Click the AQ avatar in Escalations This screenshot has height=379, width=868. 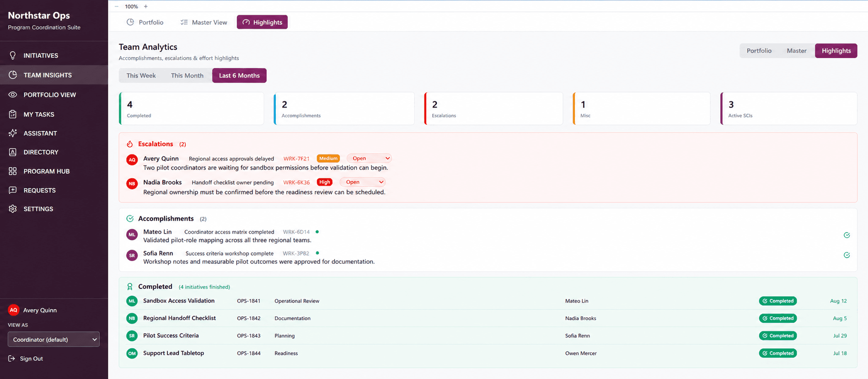pyautogui.click(x=132, y=160)
